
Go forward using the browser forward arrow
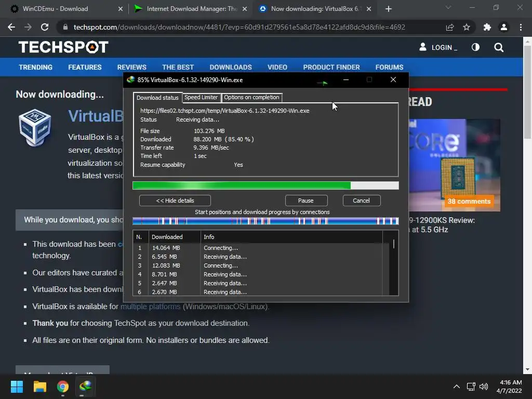tap(28, 27)
